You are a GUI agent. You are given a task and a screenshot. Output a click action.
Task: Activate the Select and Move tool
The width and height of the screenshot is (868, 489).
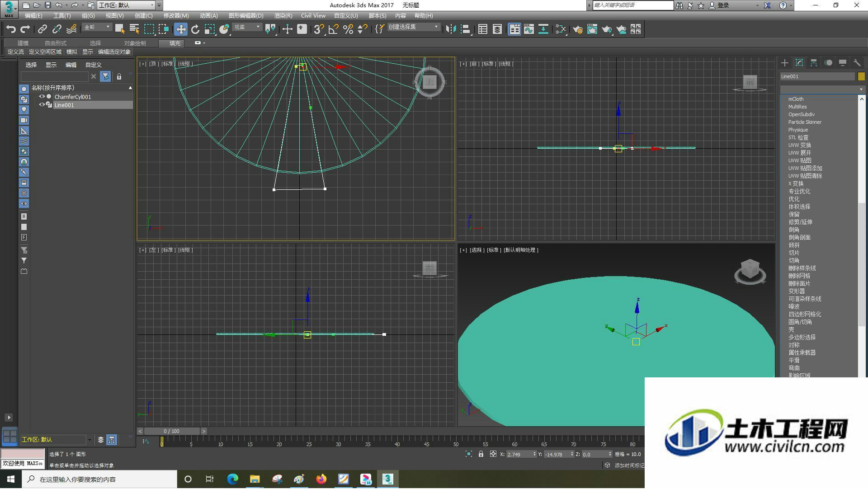click(x=181, y=29)
